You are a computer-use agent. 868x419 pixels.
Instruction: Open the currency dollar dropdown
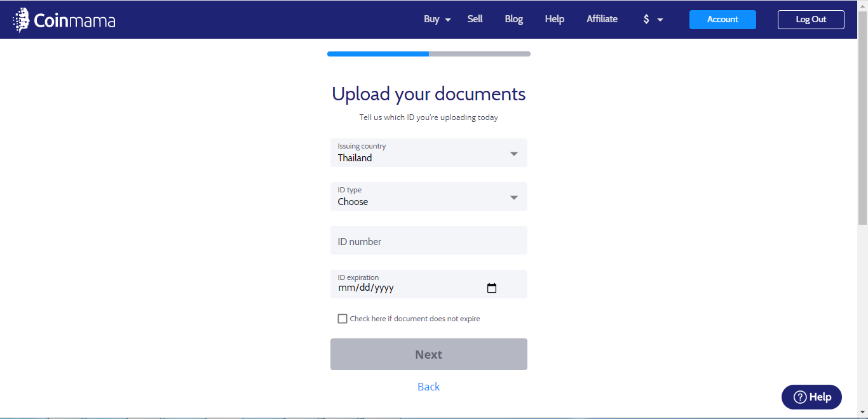tap(653, 19)
